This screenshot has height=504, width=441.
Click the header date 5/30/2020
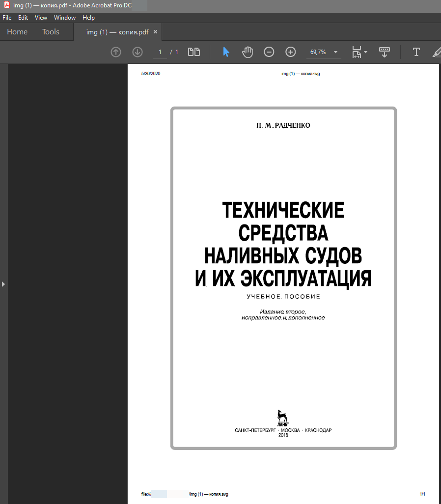(x=151, y=74)
